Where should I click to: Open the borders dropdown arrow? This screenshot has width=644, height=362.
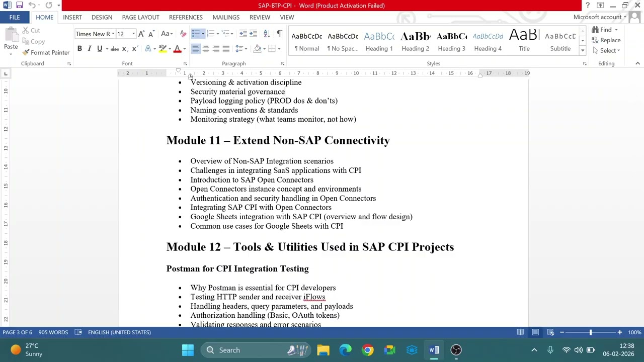[x=279, y=49]
